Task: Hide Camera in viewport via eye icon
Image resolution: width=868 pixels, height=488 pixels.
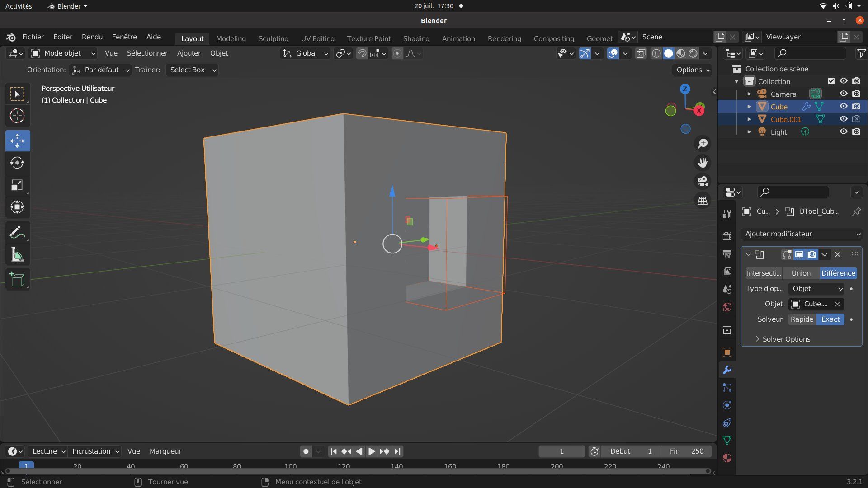Action: [x=844, y=94]
